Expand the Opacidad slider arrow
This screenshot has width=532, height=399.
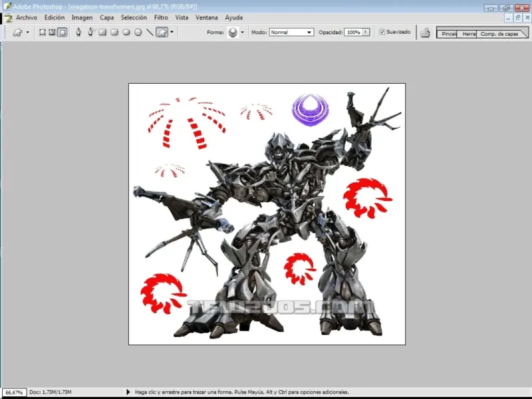pyautogui.click(x=366, y=32)
